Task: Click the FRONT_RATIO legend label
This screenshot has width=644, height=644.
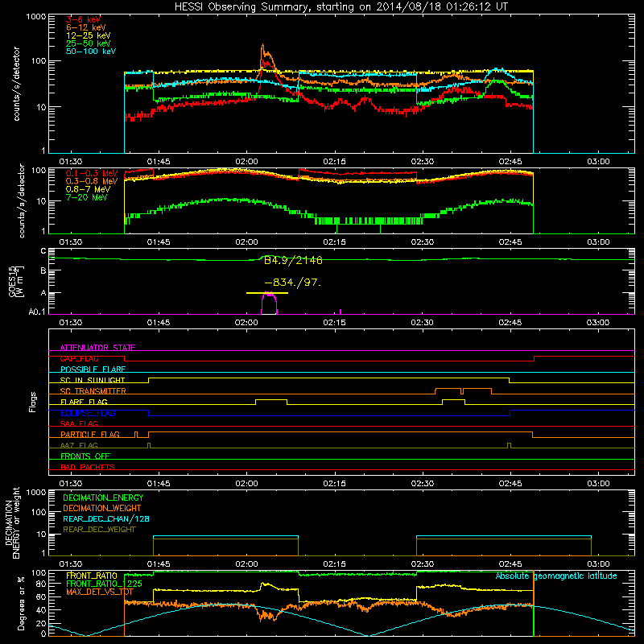Action: tap(92, 576)
